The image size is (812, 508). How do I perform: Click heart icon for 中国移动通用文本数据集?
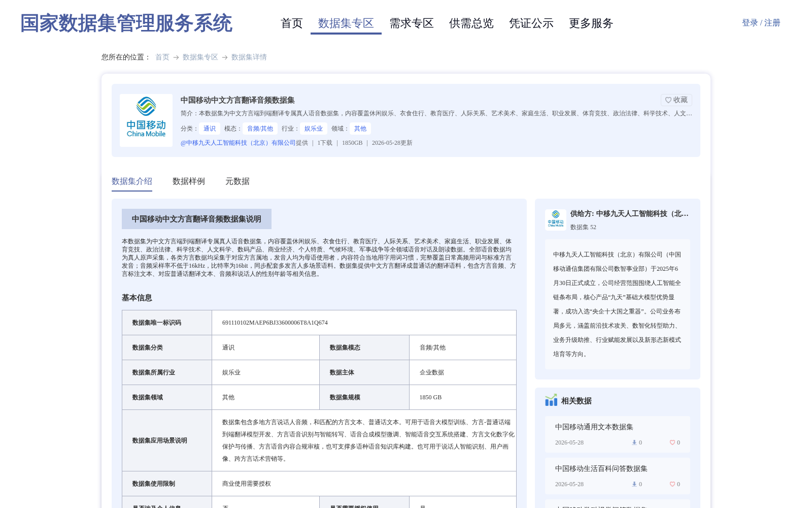(x=672, y=442)
